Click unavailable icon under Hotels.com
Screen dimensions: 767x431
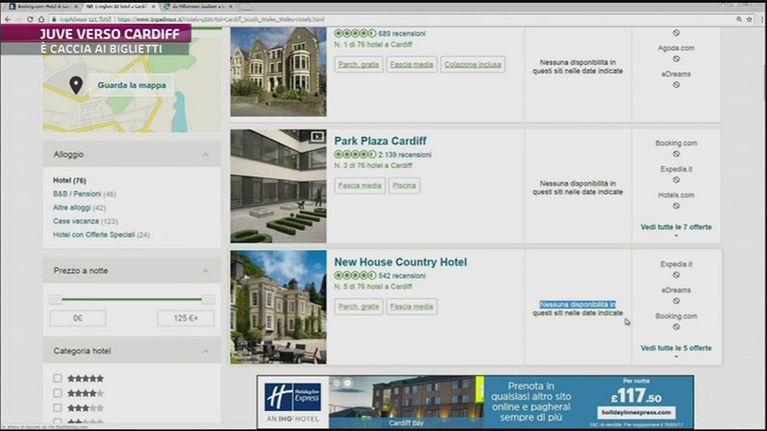point(676,206)
